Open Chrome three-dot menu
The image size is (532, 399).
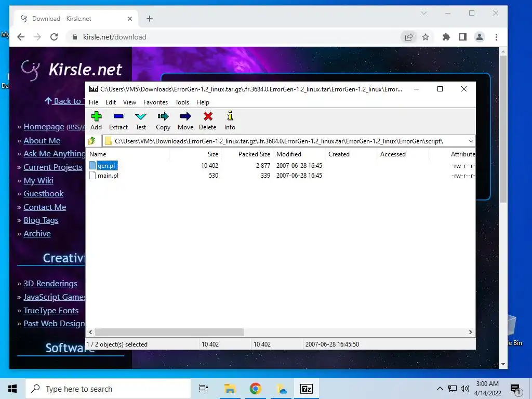tap(496, 37)
